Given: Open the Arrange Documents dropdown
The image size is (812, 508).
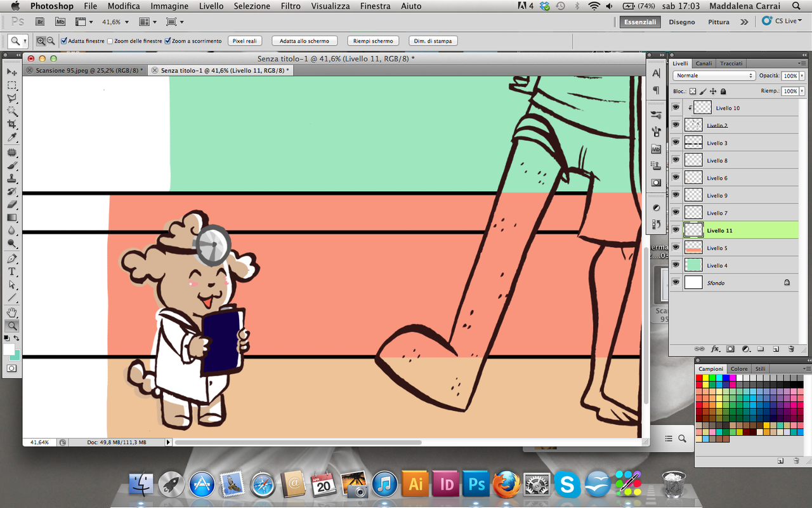Looking at the screenshot, I should coord(147,22).
